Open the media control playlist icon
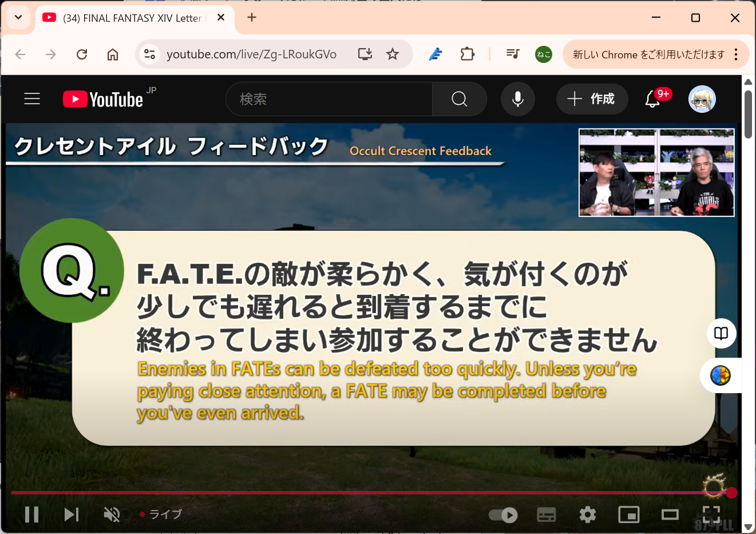 (513, 54)
